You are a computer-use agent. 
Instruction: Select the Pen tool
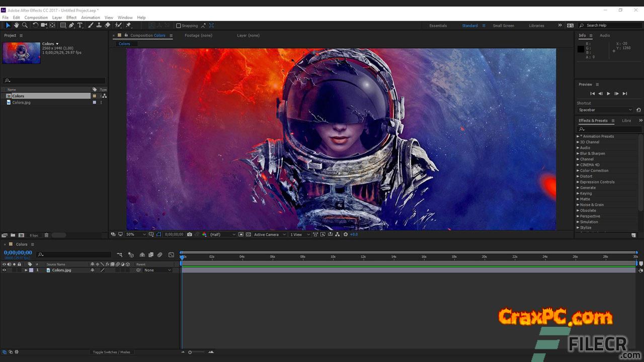click(71, 25)
